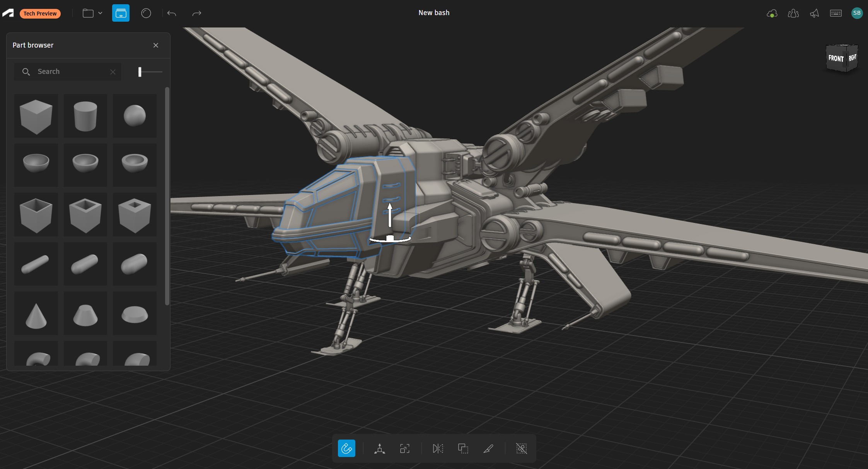Undo the last action
This screenshot has width=868, height=469.
pyautogui.click(x=172, y=14)
